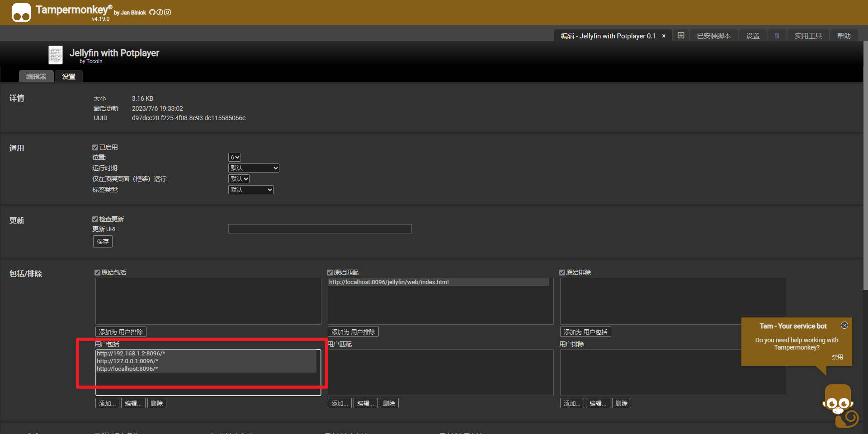The height and width of the screenshot is (434, 868).
Task: Select http://192.168.1.2:8096/* entry
Action: (206, 353)
